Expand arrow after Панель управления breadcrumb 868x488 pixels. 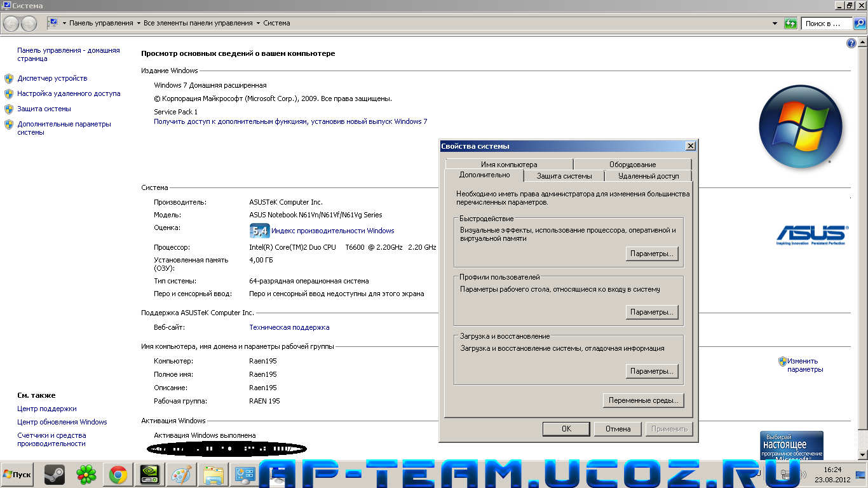[x=139, y=24]
